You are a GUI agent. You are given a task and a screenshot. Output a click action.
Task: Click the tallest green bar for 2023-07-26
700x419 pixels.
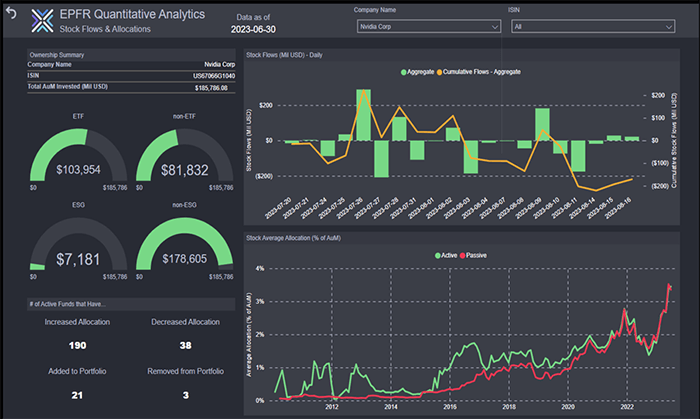click(x=363, y=115)
